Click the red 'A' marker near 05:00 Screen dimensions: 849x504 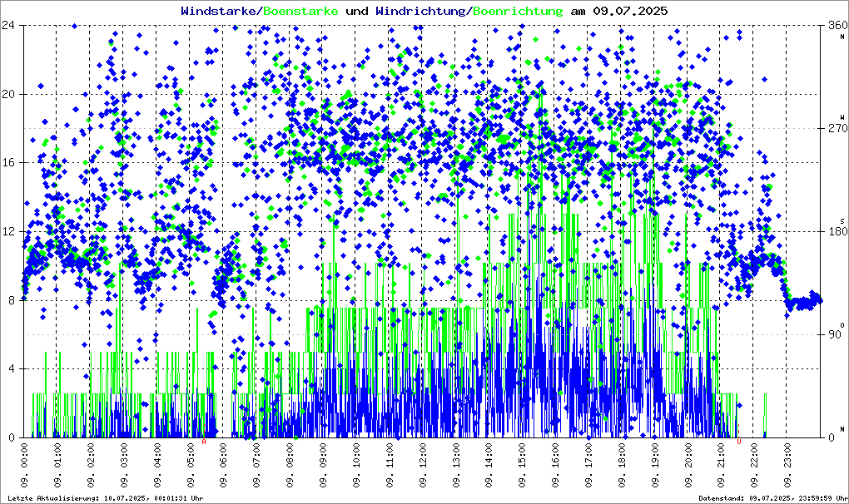click(x=204, y=442)
